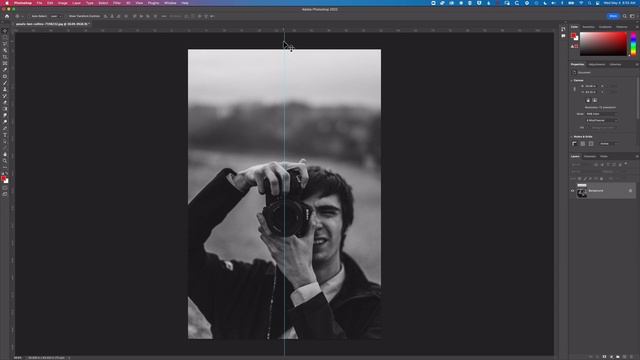Switch to the Swatches tab
This screenshot has height=360, width=640.
[x=588, y=27]
